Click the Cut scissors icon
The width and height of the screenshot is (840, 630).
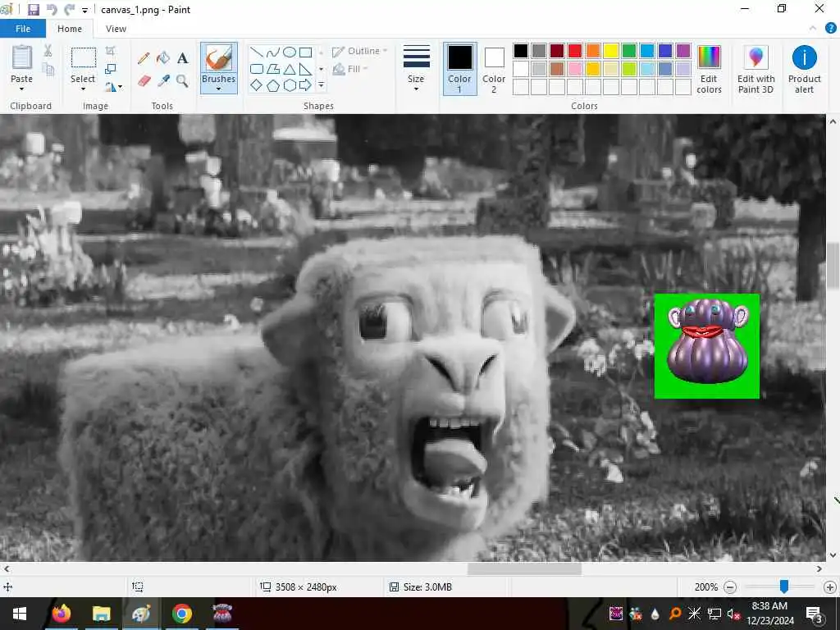(x=48, y=51)
